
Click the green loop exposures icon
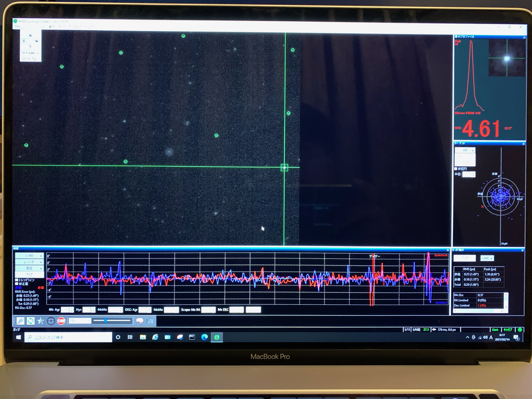pos(30,321)
